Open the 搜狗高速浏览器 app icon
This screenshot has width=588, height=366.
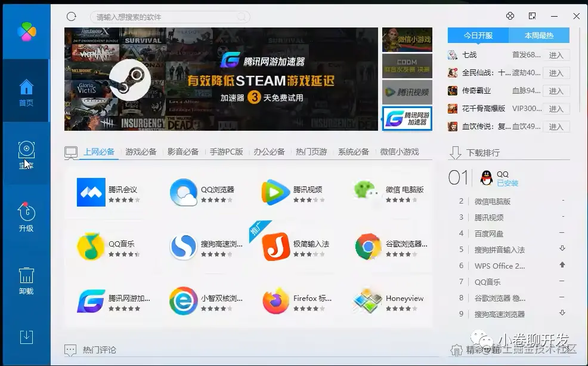pos(183,247)
